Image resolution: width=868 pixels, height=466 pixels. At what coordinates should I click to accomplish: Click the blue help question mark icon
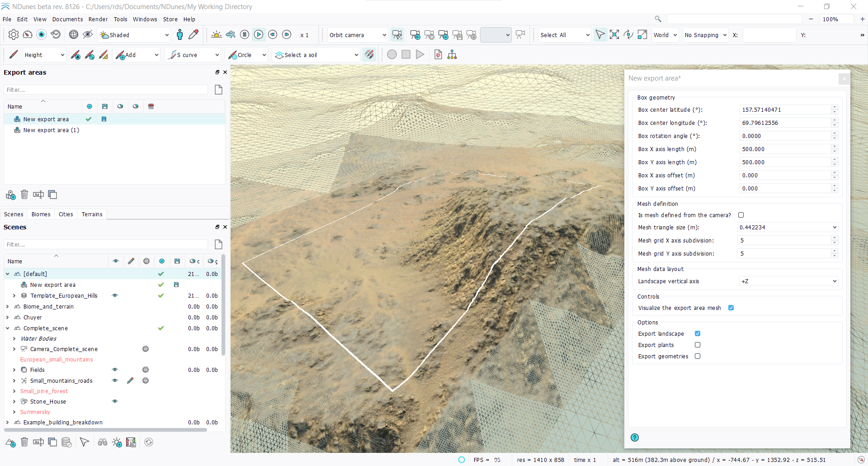[635, 437]
